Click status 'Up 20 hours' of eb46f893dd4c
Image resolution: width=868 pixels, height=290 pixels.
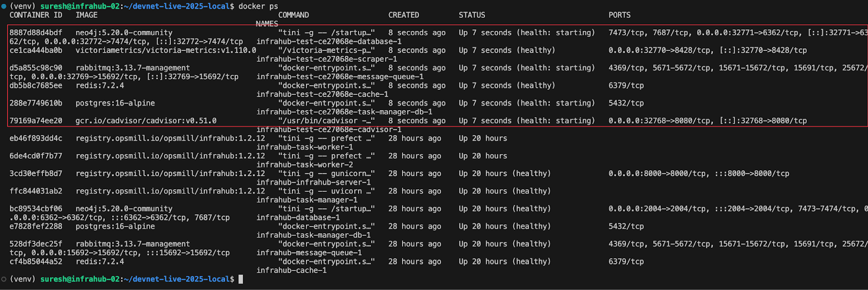click(483, 138)
